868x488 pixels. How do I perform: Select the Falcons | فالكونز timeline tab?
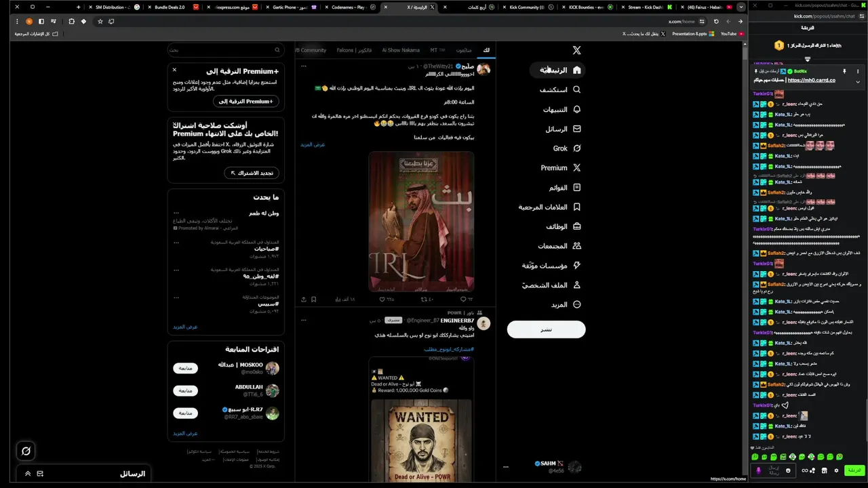coord(354,50)
